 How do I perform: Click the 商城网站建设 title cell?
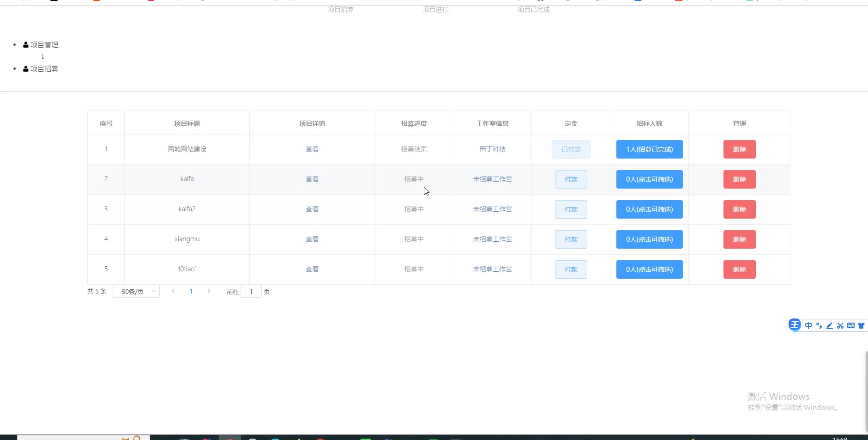click(187, 149)
